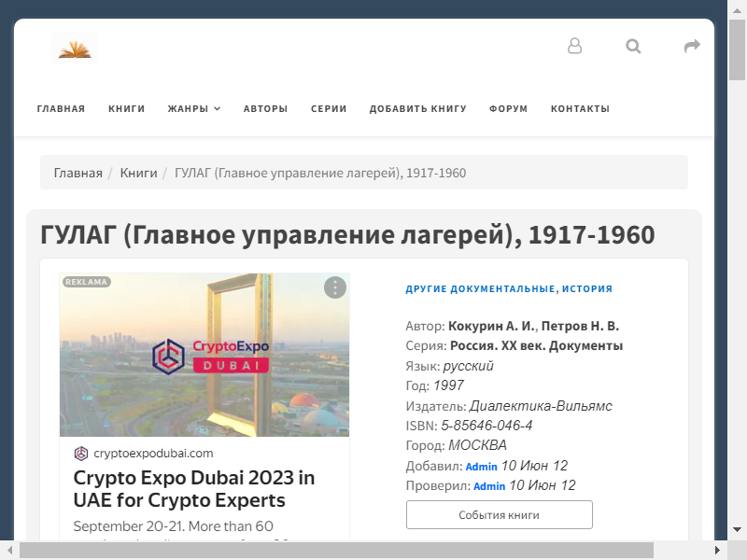Open the Главная menu item
747x560 pixels.
61,108
